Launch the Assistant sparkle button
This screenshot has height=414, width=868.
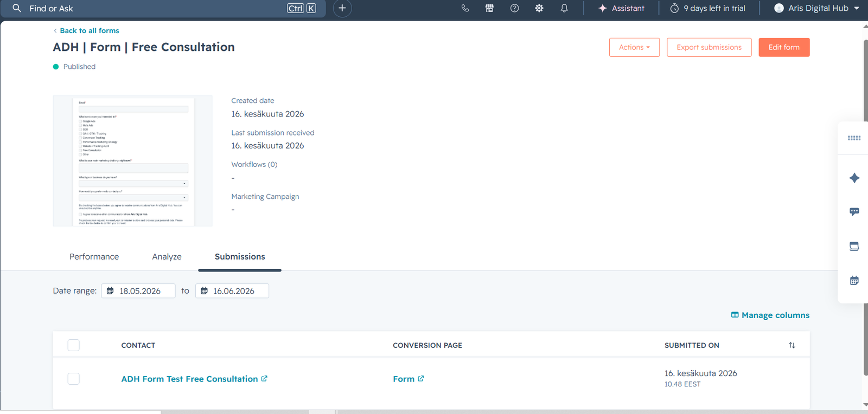[x=621, y=8]
